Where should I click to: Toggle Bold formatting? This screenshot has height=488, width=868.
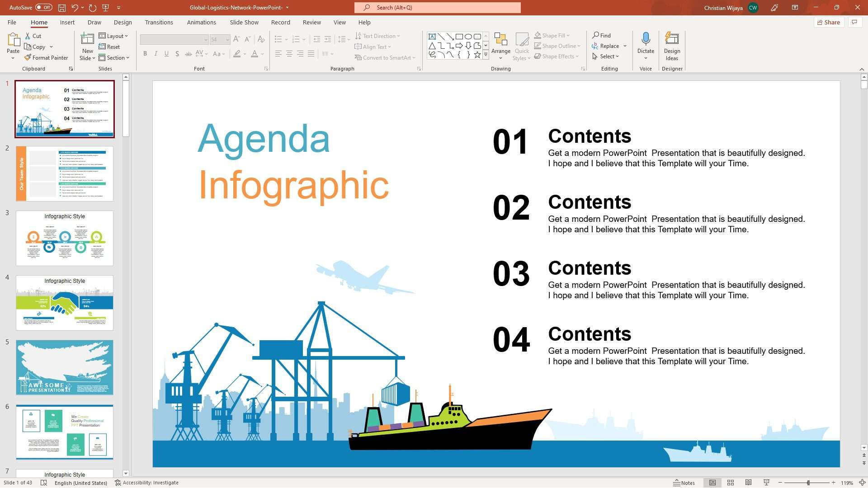[145, 54]
